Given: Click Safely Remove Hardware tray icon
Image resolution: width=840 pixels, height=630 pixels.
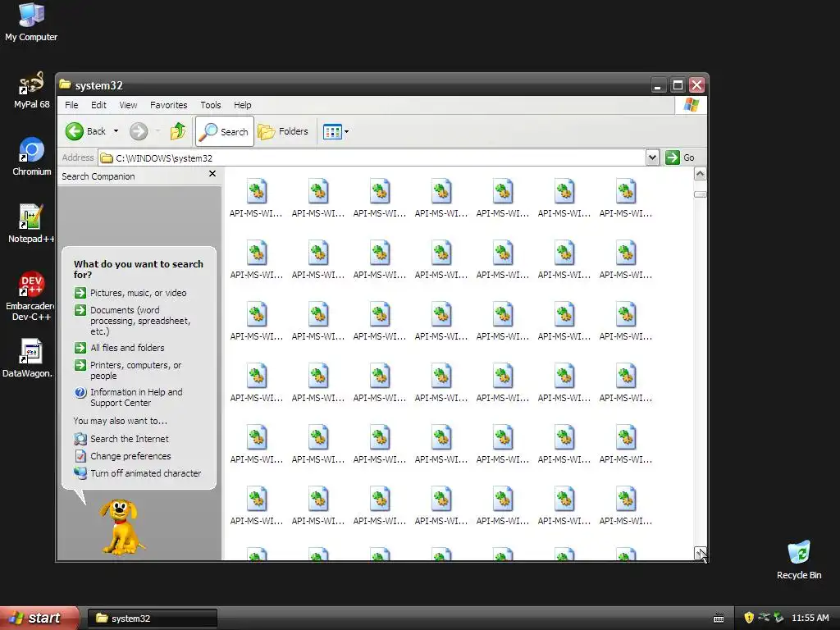Looking at the screenshot, I should click(x=778, y=618).
